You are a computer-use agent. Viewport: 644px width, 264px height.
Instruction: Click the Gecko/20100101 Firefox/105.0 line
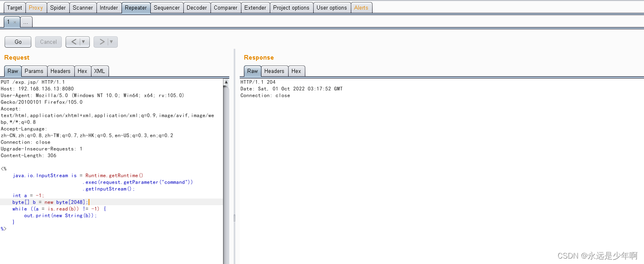[42, 102]
